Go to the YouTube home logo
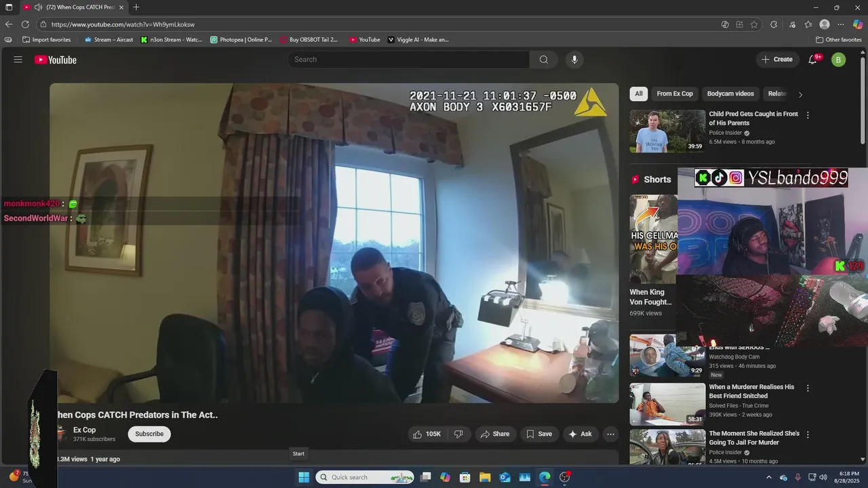Image resolution: width=868 pixels, height=488 pixels. pyautogui.click(x=56, y=60)
